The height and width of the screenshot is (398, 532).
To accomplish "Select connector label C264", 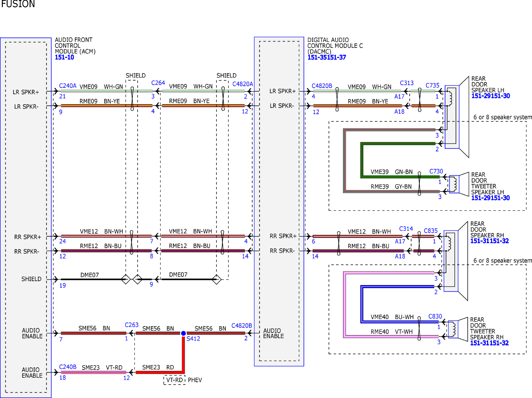I will tap(158, 83).
